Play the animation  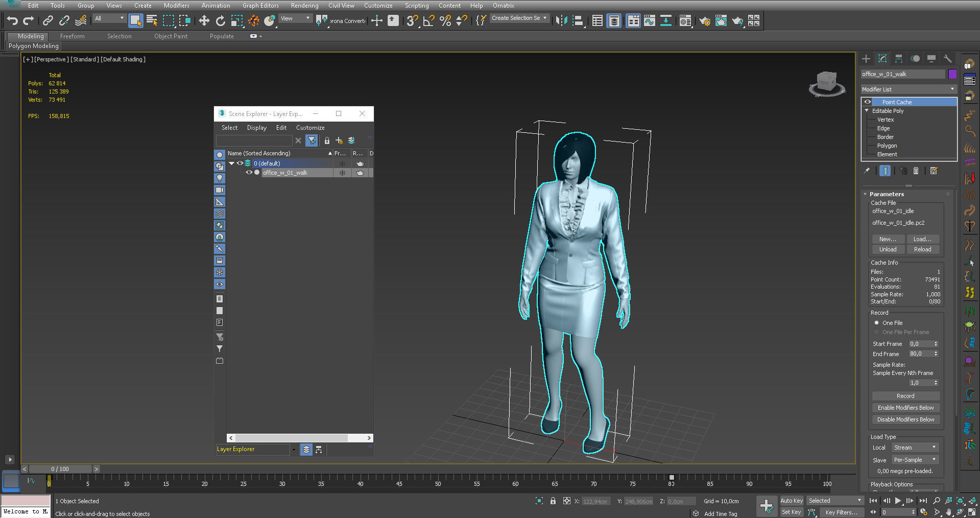[898, 501]
